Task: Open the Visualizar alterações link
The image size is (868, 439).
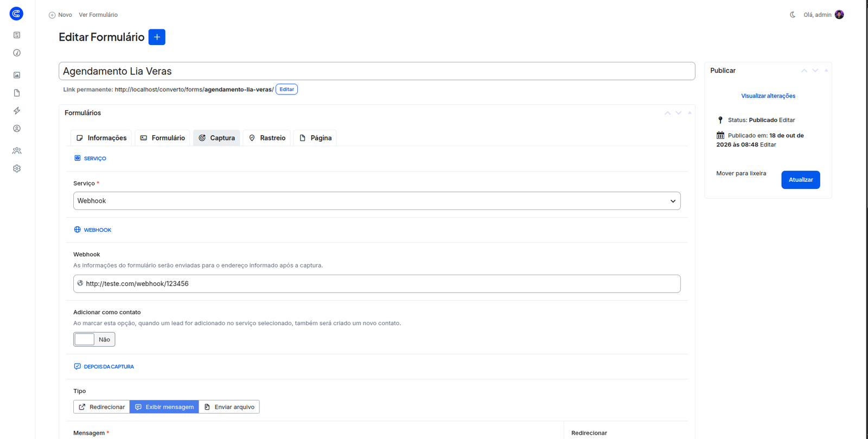Action: [x=768, y=96]
